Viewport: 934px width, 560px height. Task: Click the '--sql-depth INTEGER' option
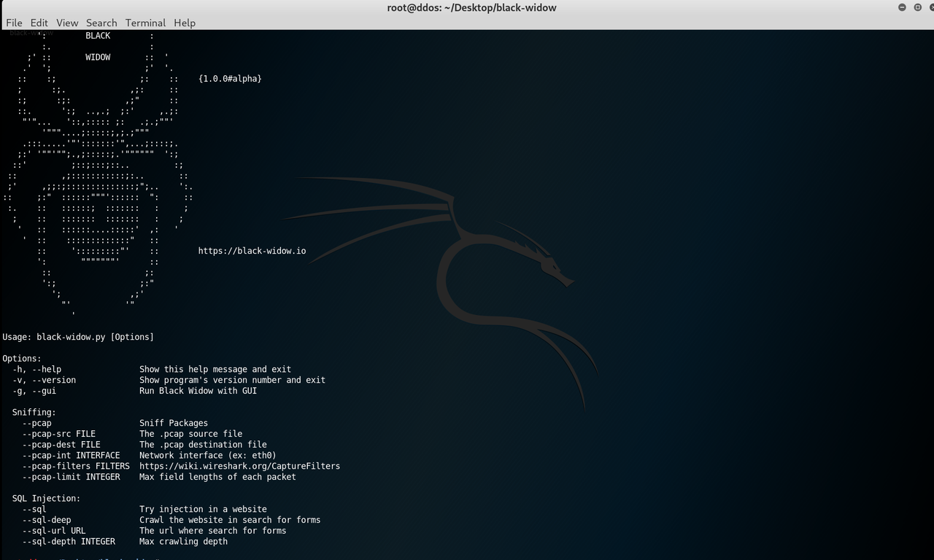point(69,541)
